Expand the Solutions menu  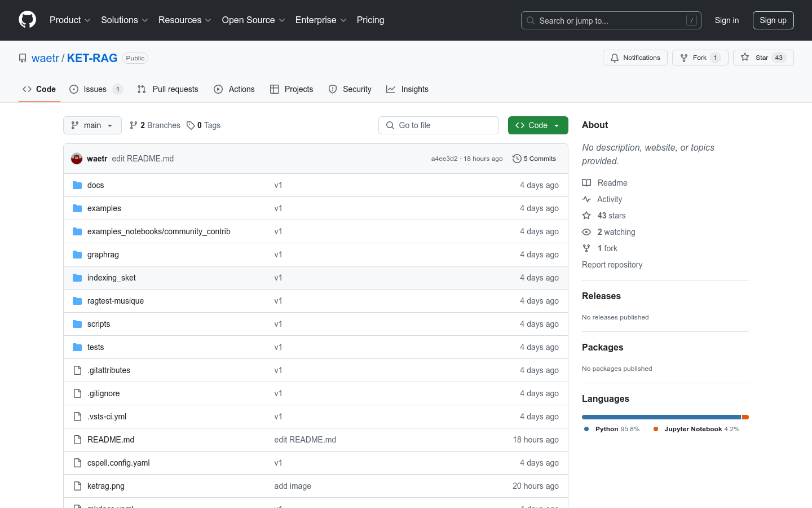pos(125,20)
